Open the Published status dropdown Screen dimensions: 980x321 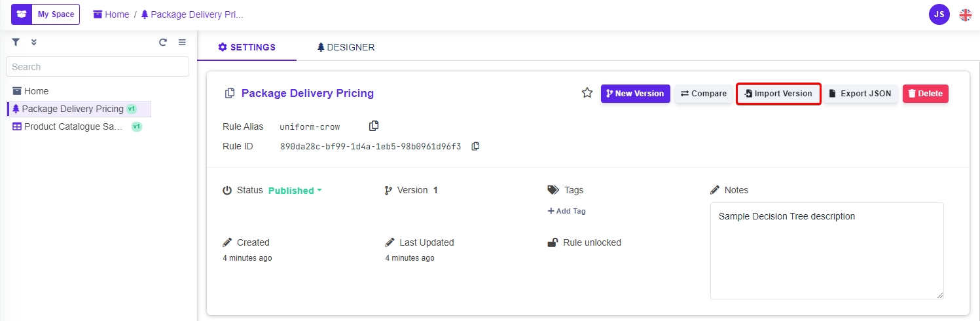(295, 191)
